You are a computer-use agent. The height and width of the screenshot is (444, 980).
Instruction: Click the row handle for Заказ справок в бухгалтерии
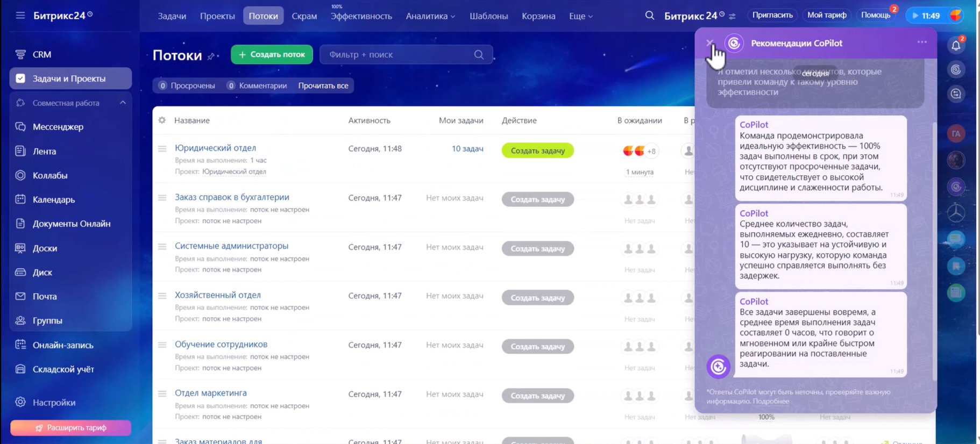(x=162, y=198)
